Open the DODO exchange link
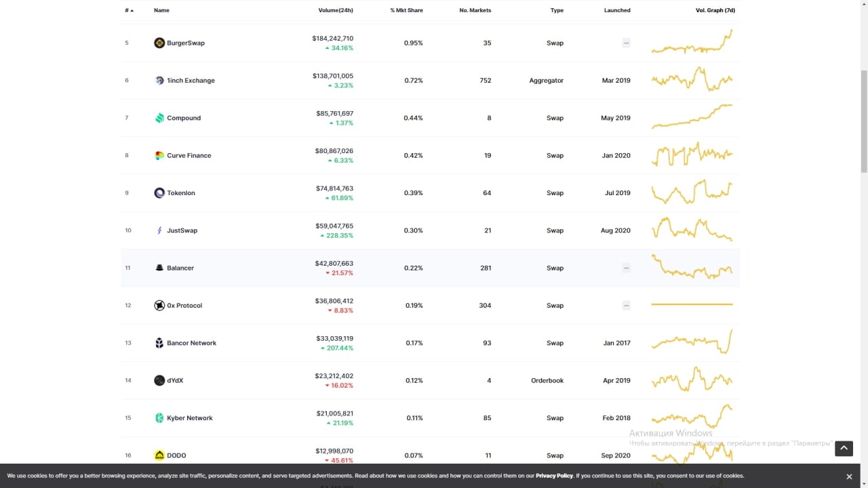 click(176, 455)
